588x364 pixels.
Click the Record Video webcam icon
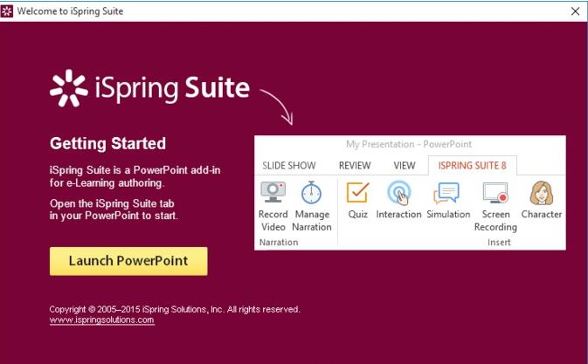(x=273, y=192)
